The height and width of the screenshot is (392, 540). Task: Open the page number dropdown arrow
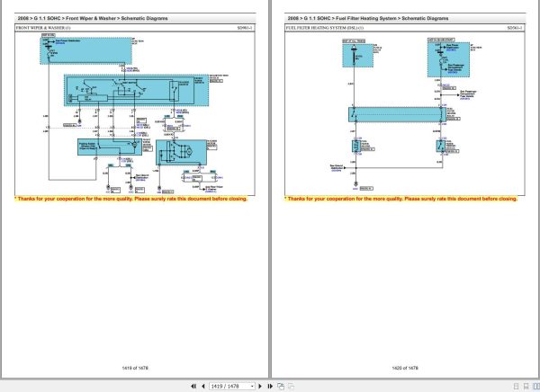tap(252, 386)
